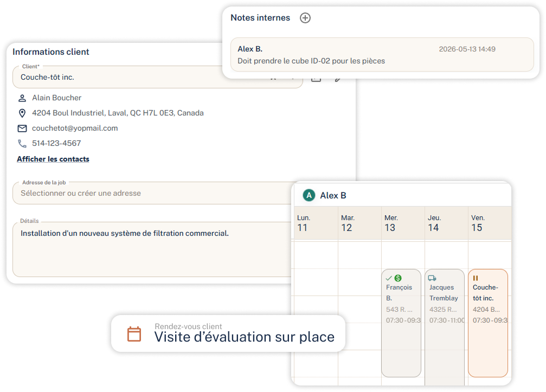Click the envelope icon beside couchetot@yopmail.com
This screenshot has width=546, height=392.
22,128
